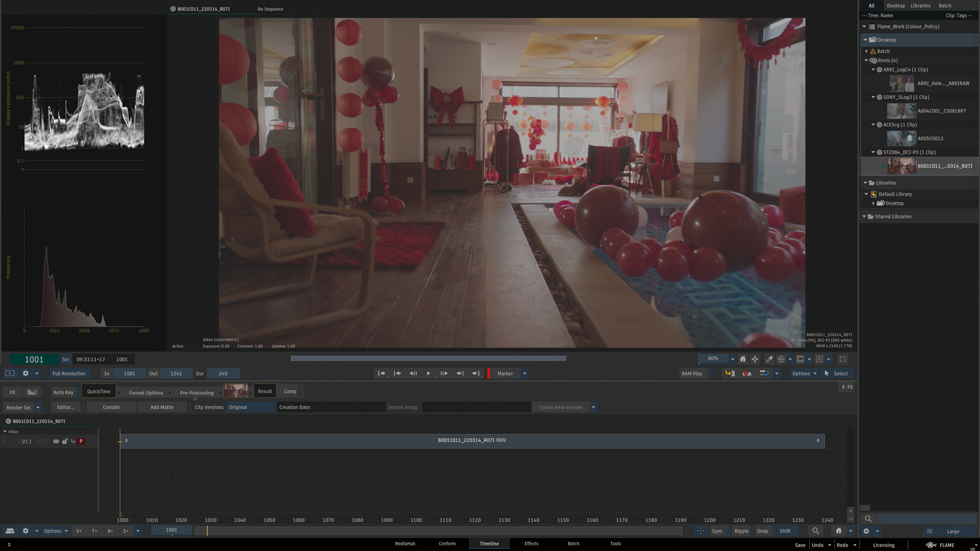980x551 pixels.
Task: Switch to the Tools tab
Action: pyautogui.click(x=616, y=544)
